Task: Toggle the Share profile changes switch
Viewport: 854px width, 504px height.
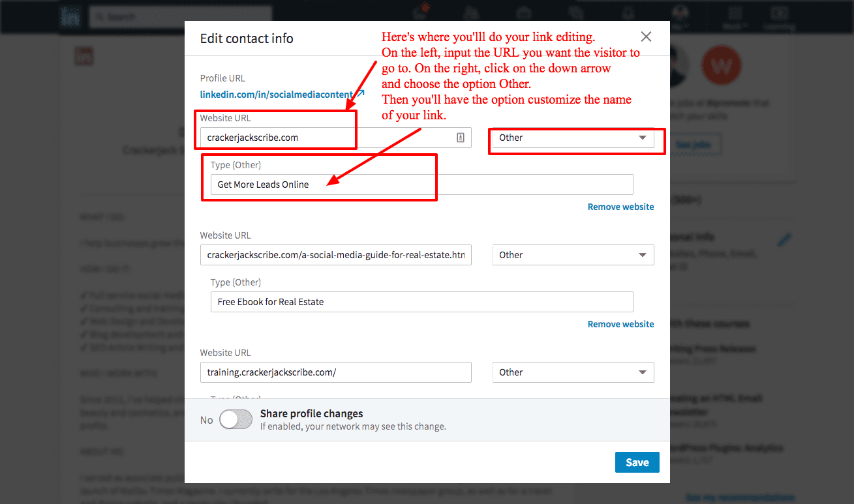Action: point(236,420)
